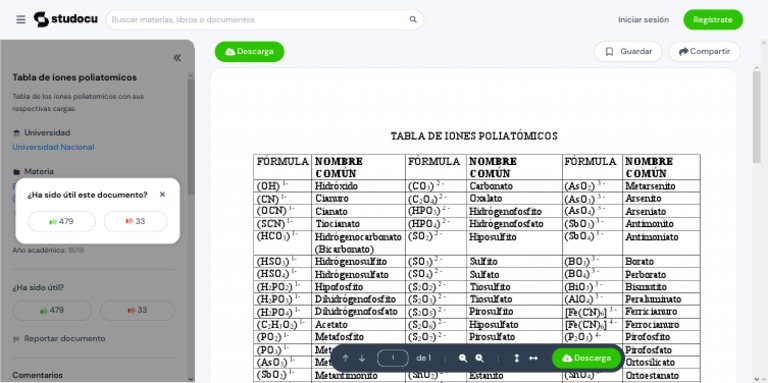
Task: Click the 'Tabla de iones poliatomicos' sidebar title
Action: pyautogui.click(x=74, y=77)
